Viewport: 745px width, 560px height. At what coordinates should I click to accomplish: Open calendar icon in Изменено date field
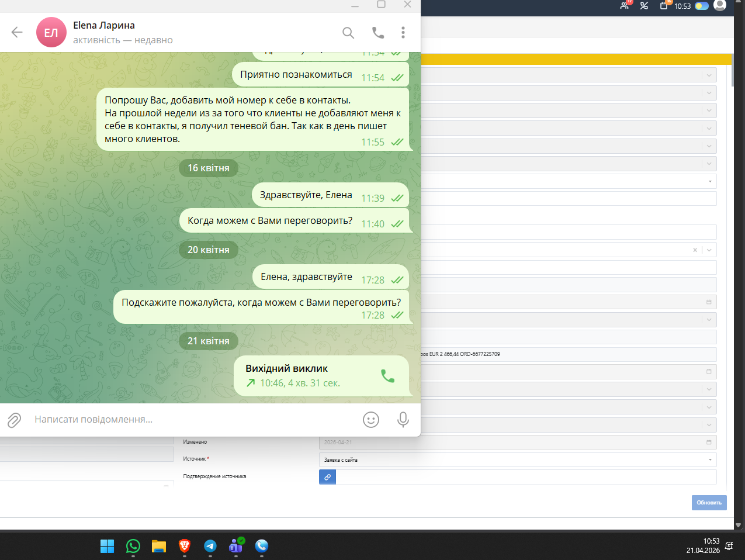coord(709,442)
